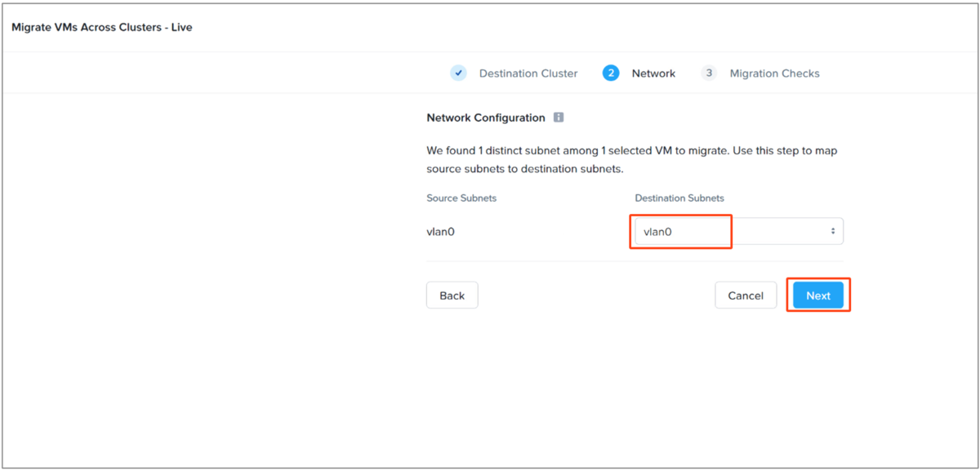
Task: Click the completed checkmark icon for Destination Cluster
Action: click(x=458, y=73)
